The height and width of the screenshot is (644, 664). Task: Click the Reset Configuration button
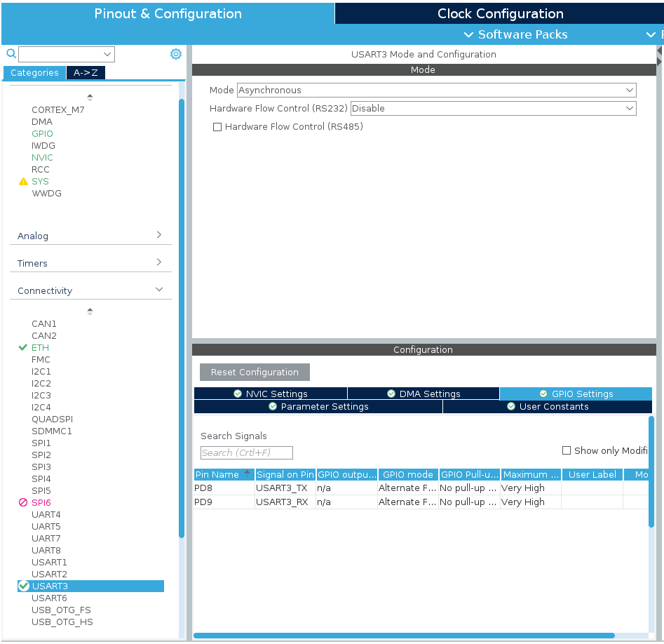[x=255, y=373]
